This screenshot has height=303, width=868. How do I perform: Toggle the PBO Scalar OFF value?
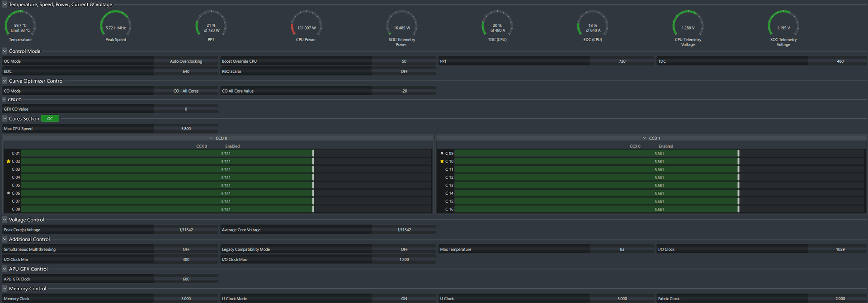point(404,71)
